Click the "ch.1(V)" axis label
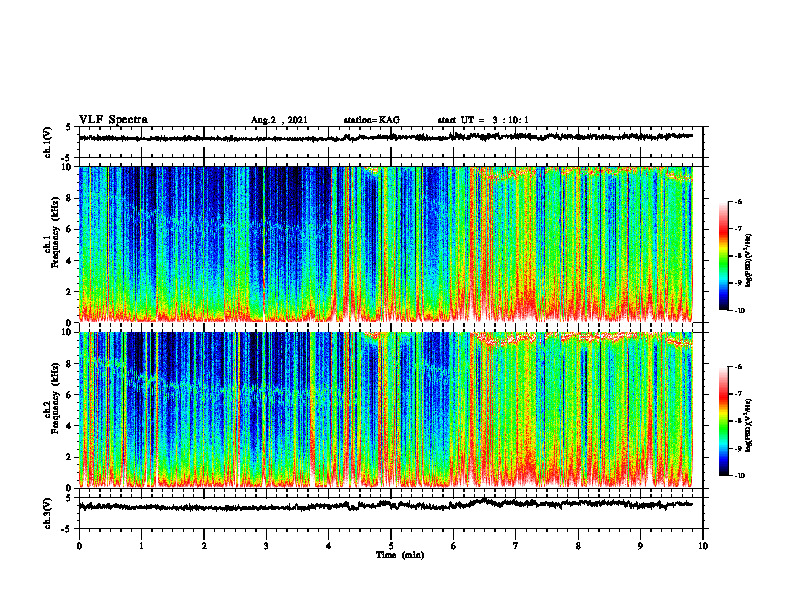This screenshot has width=792, height=612. click(x=48, y=142)
